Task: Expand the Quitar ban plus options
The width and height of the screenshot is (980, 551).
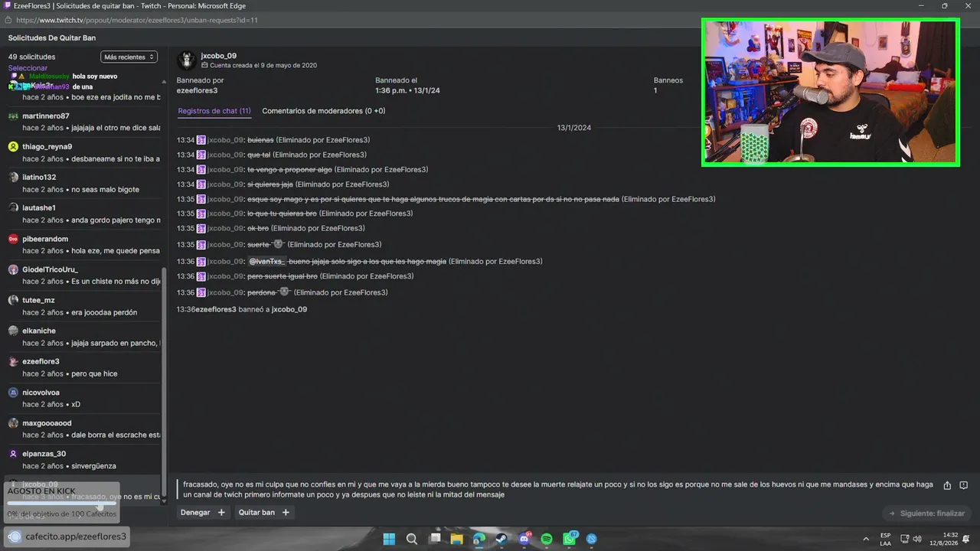Action: (x=286, y=513)
